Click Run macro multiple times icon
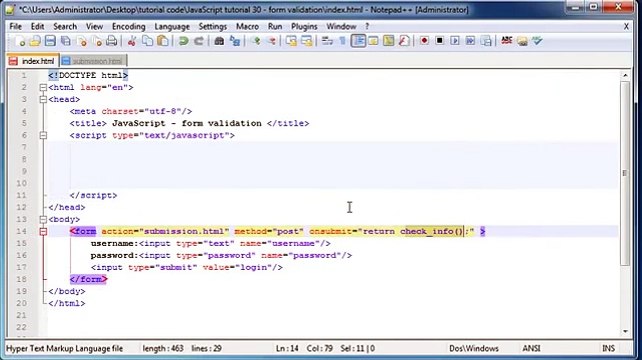The image size is (642, 360). (x=470, y=41)
